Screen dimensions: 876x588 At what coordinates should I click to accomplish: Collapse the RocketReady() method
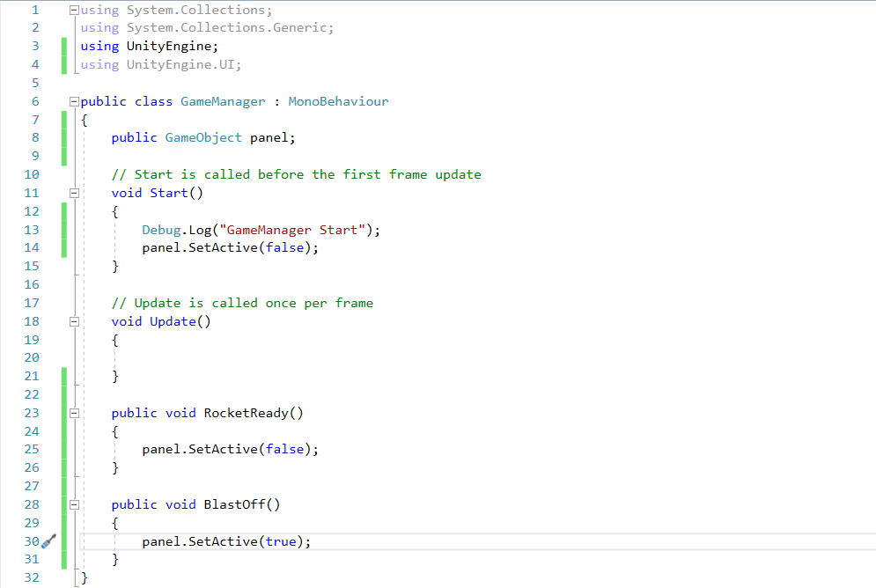74,413
